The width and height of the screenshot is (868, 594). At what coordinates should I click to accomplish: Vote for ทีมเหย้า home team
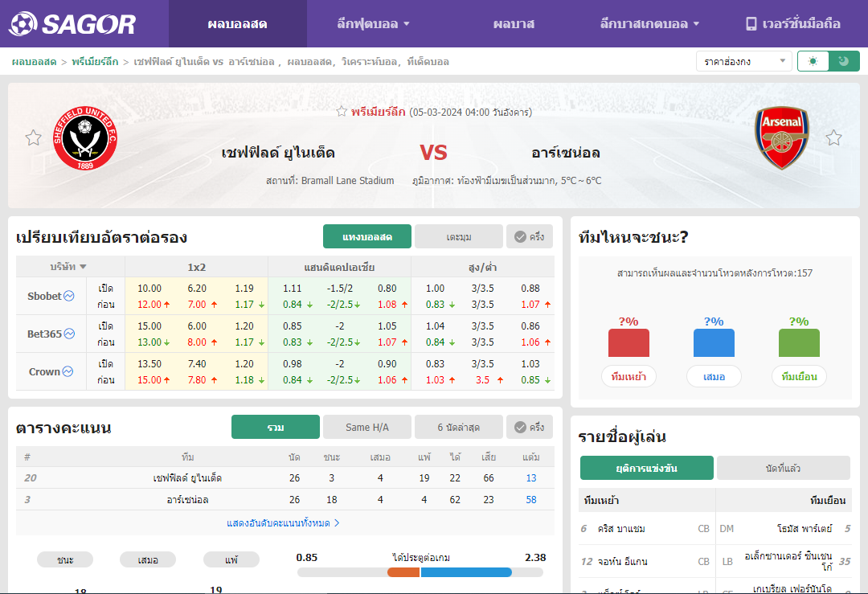click(x=628, y=376)
